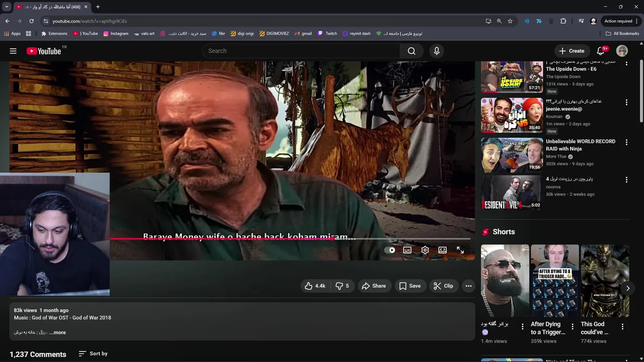Click the Create button
This screenshot has width=644, height=362.
572,51
